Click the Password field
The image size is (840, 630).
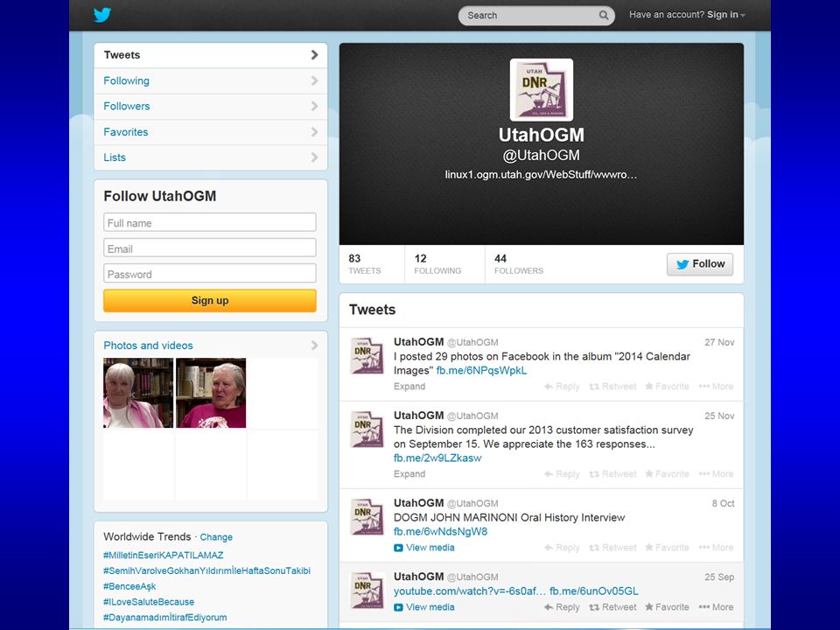tap(210, 273)
